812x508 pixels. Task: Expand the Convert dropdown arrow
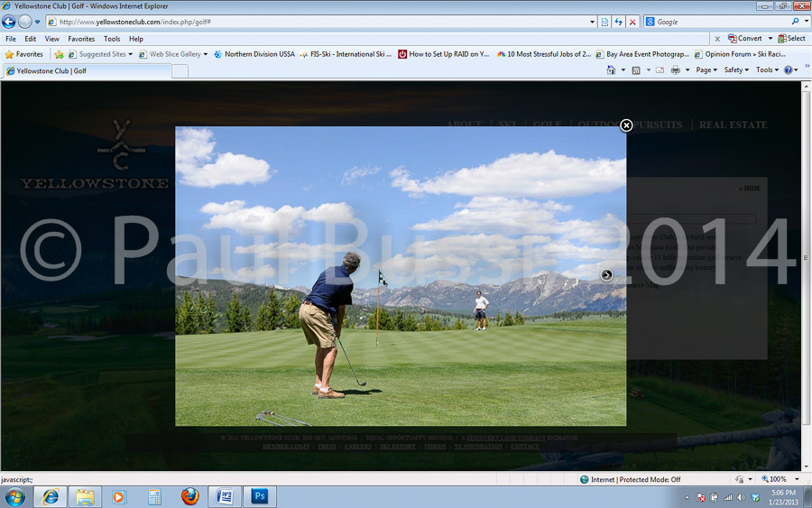pyautogui.click(x=770, y=38)
